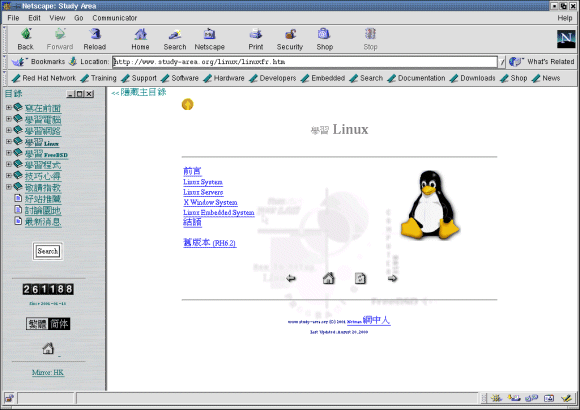The height and width of the screenshot is (410, 580).
Task: Open Security info from toolbar
Action: 290,34
